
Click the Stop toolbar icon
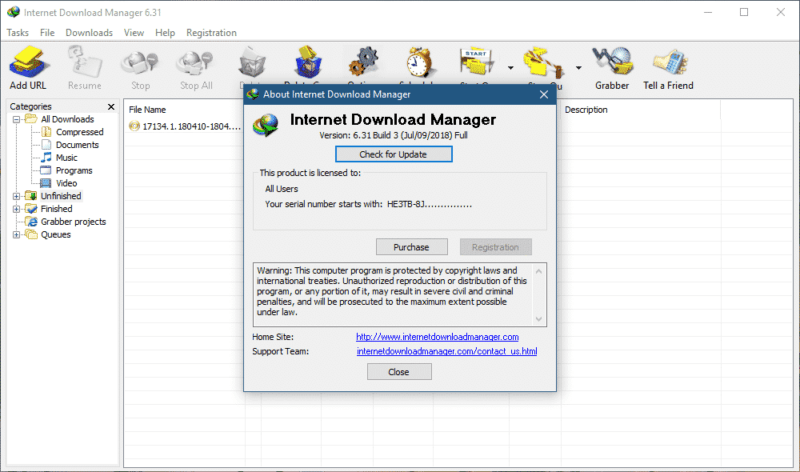[x=140, y=63]
